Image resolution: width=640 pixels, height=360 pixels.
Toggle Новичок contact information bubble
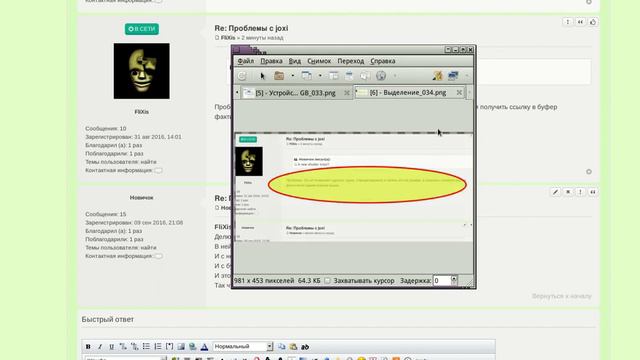158,256
